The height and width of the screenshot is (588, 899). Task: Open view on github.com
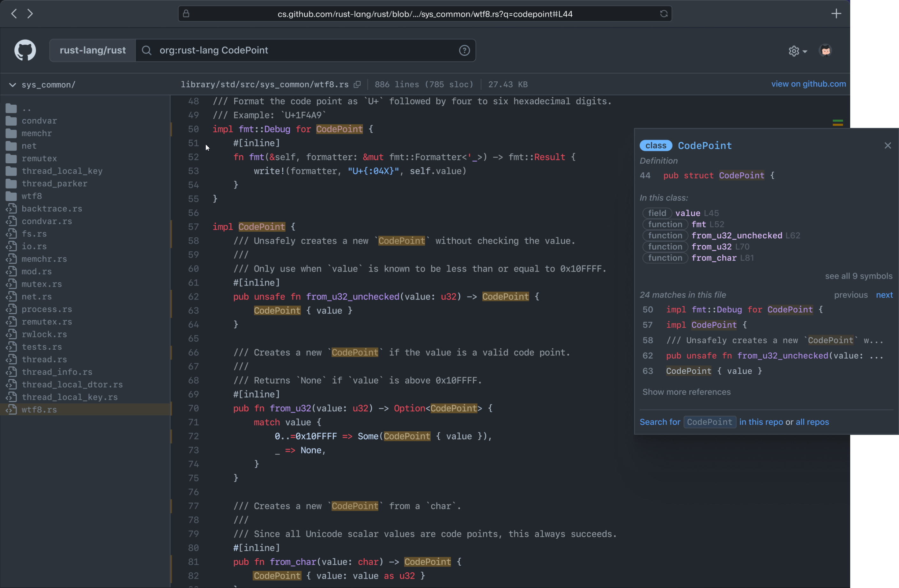[808, 84]
